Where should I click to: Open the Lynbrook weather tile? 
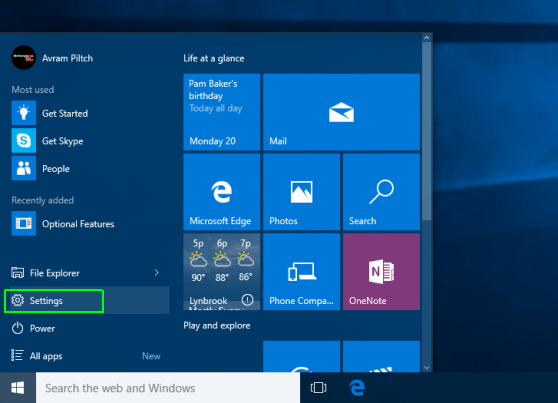point(222,272)
